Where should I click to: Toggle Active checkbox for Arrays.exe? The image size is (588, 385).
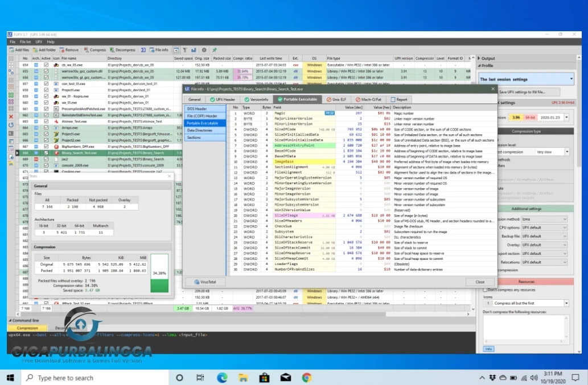pyautogui.click(x=46, y=128)
